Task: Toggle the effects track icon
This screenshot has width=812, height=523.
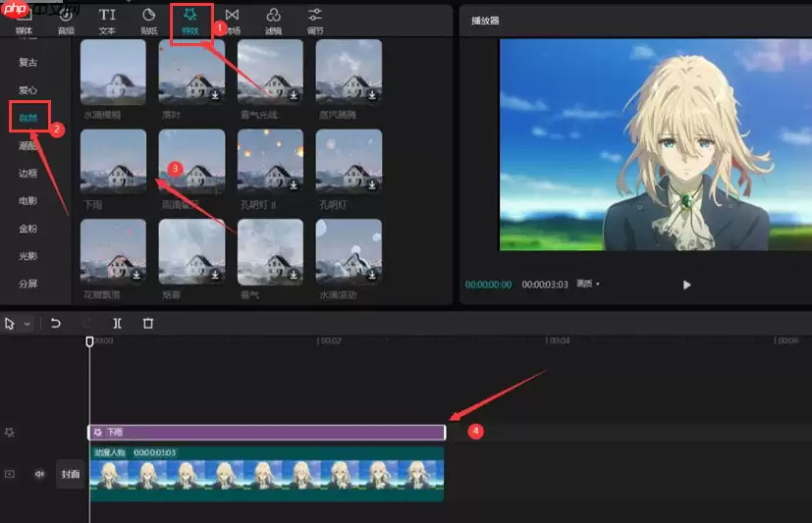Action: [9, 433]
